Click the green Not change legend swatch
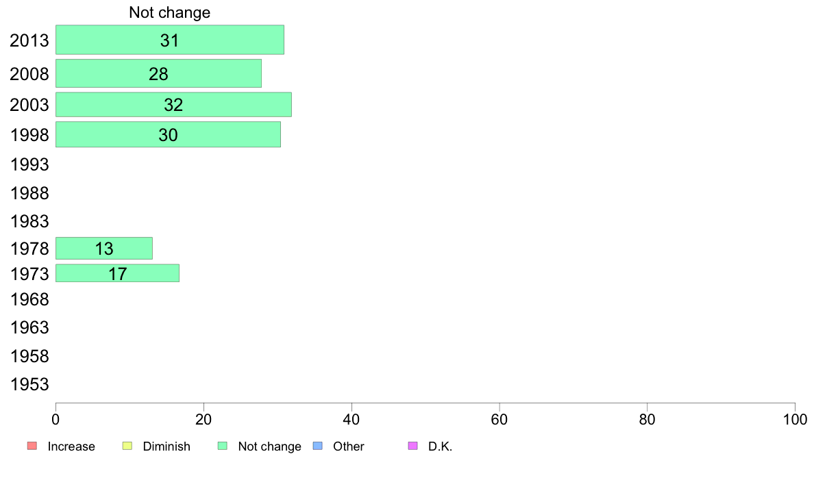The height and width of the screenshot is (504, 814). (223, 446)
